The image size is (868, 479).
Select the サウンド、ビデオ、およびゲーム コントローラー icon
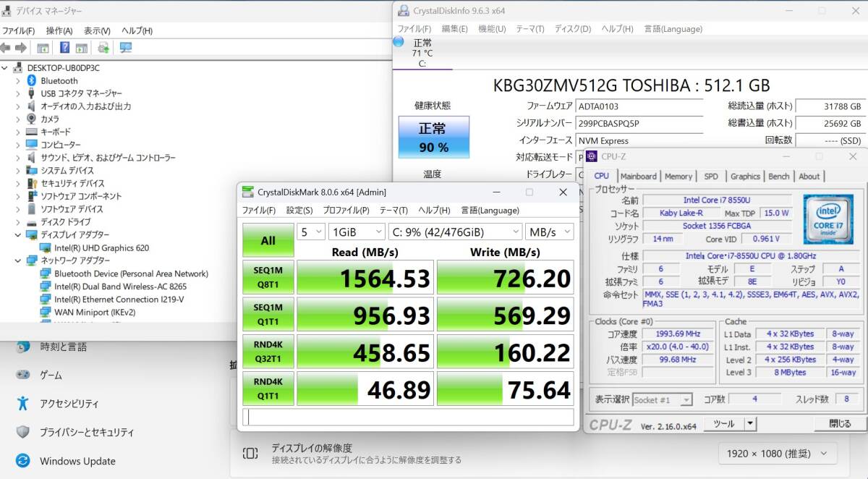pos(32,158)
